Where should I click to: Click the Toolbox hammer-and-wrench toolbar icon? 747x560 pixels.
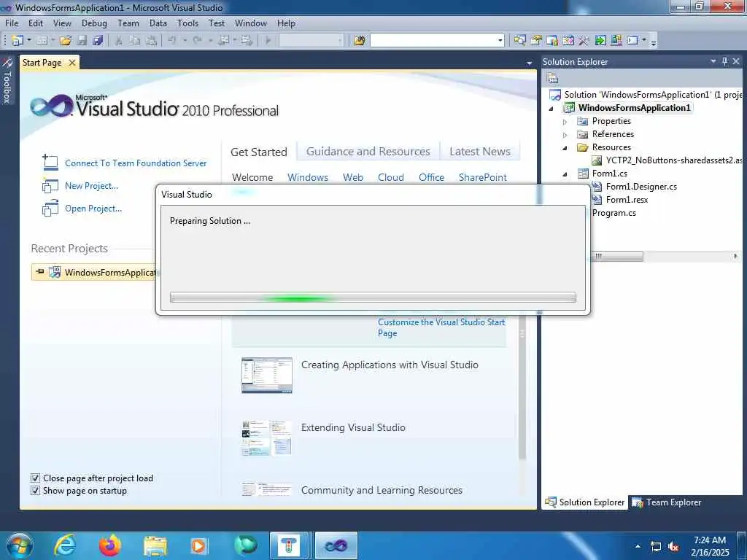point(584,41)
